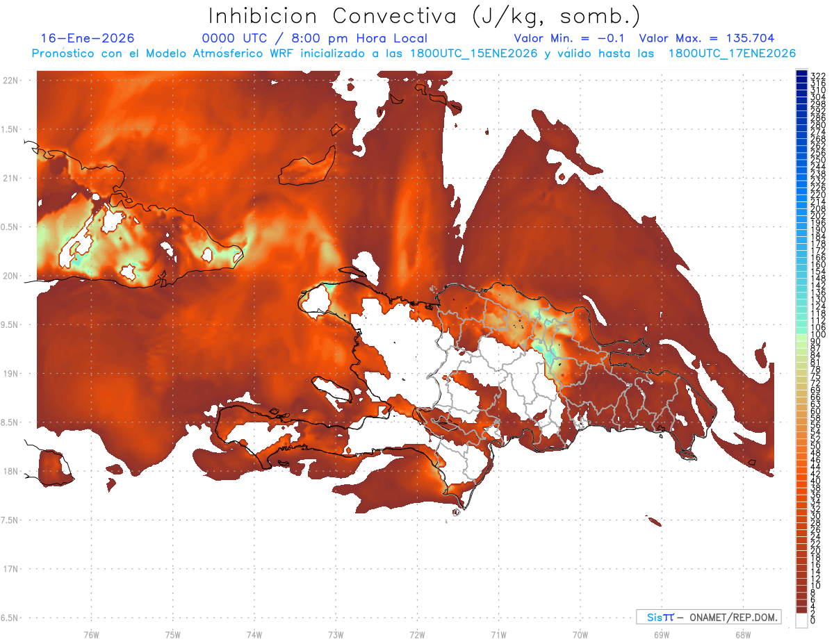Select the date '16-Ene-2026'
Viewport: 834px width, 644px height.
(x=88, y=38)
